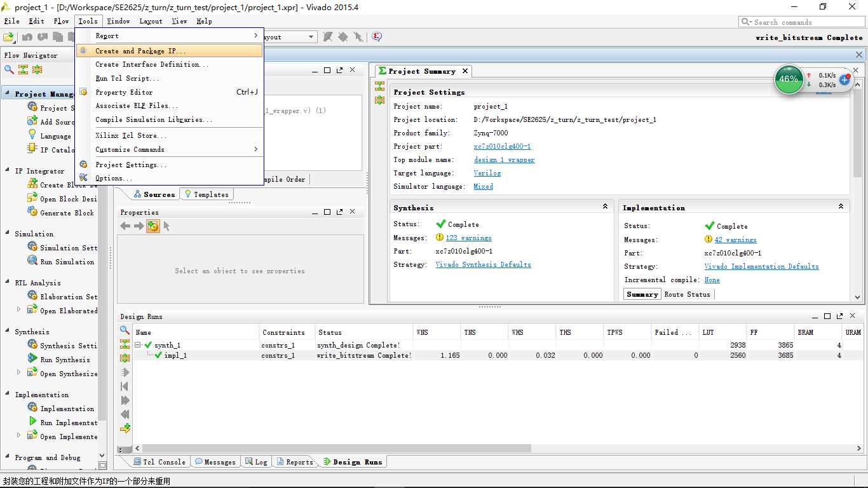Expand the Open Synthesized Design item
The image size is (868, 488).
tap(18, 372)
